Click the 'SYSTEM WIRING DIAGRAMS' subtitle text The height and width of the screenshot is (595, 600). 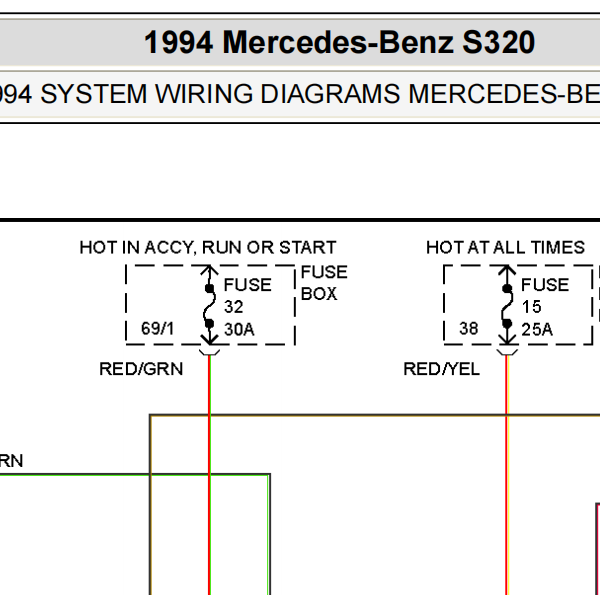220,94
